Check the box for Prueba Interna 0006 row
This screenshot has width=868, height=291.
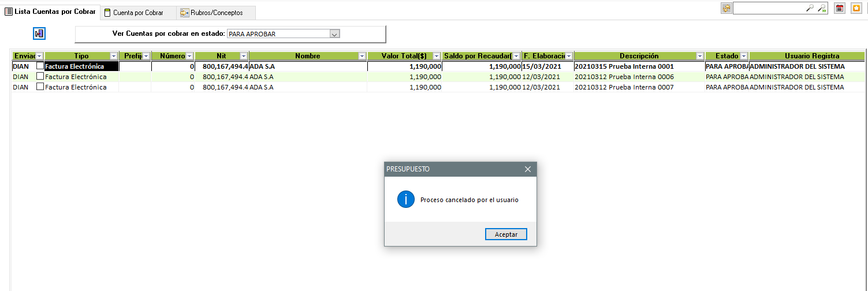click(x=40, y=76)
